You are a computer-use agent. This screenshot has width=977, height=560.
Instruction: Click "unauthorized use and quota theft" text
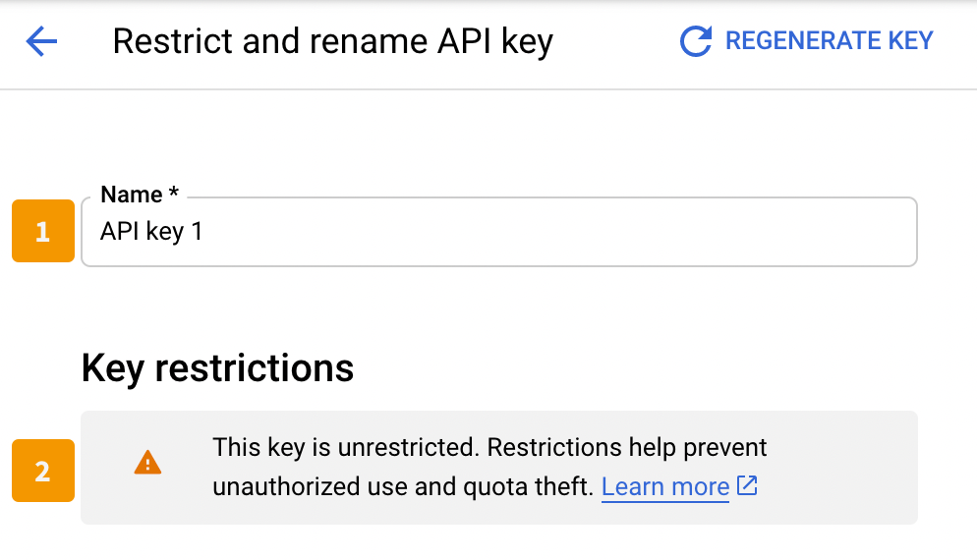pos(403,486)
